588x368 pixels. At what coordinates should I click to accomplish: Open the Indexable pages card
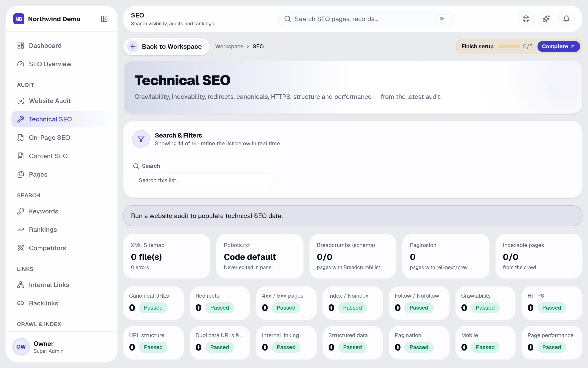coord(539,256)
